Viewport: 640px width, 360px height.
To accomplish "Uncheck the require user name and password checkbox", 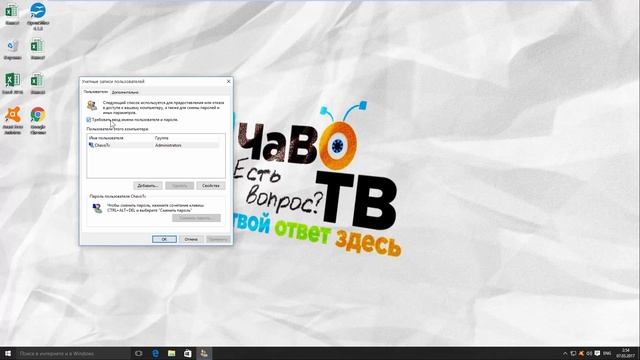I will click(89, 120).
